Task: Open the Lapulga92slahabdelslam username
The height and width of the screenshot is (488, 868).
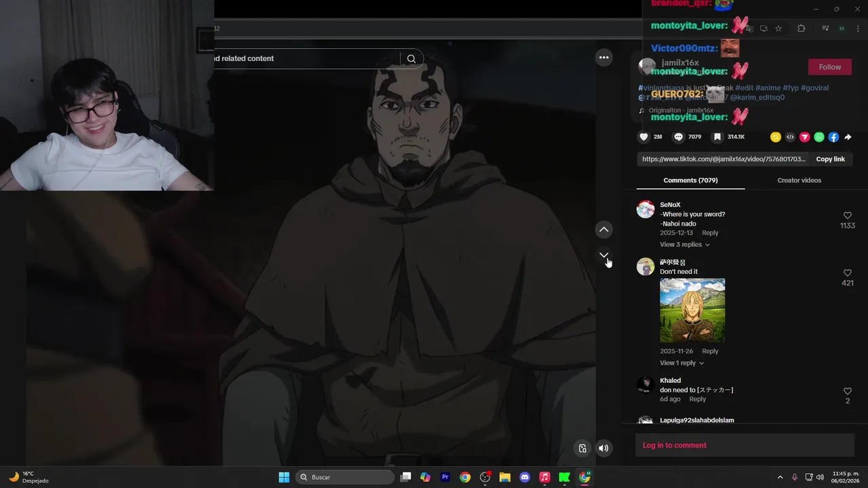Action: pyautogui.click(x=697, y=420)
